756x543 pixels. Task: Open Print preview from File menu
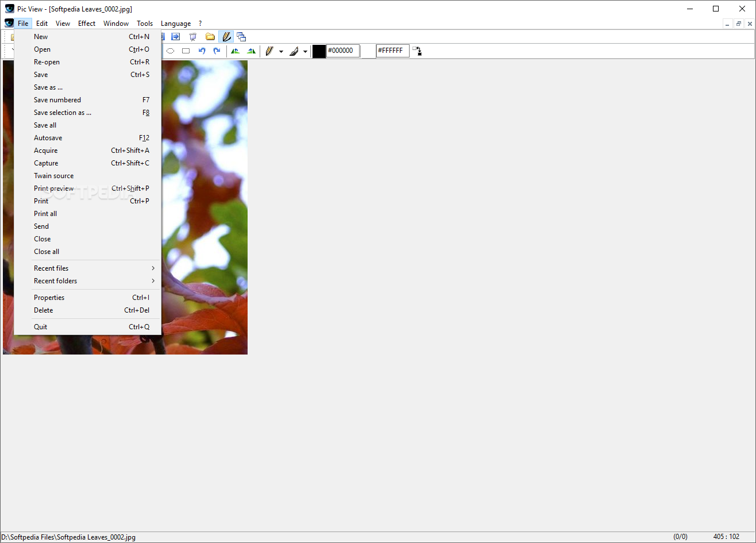tap(87, 188)
